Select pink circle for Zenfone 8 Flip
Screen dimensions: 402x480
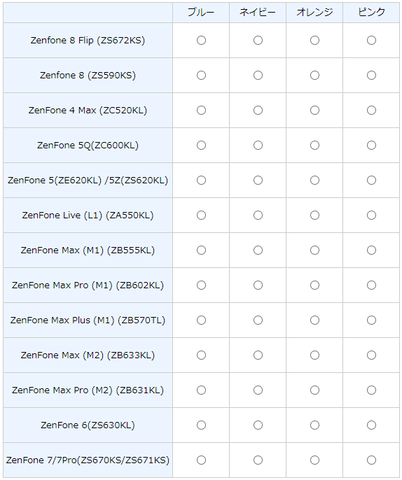pyautogui.click(x=371, y=40)
